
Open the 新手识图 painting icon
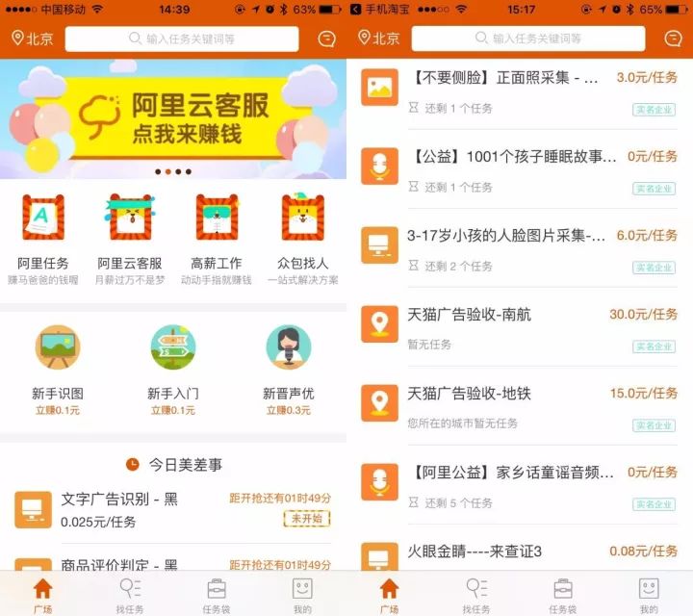(x=58, y=346)
